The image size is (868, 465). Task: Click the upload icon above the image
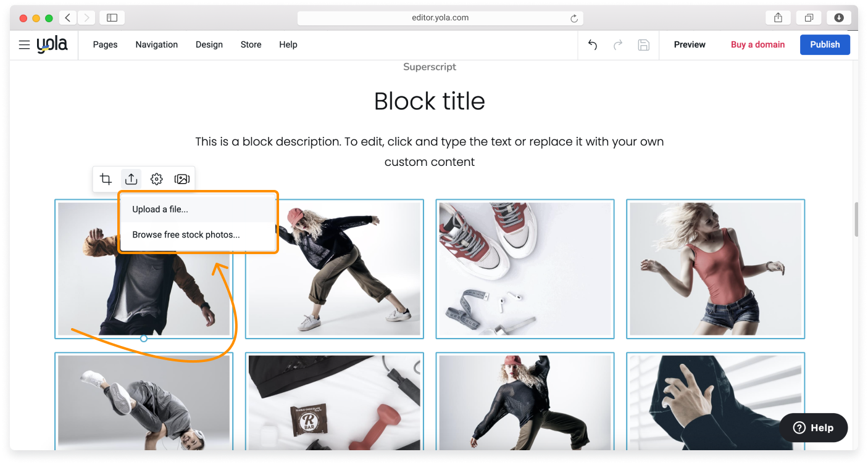click(131, 179)
